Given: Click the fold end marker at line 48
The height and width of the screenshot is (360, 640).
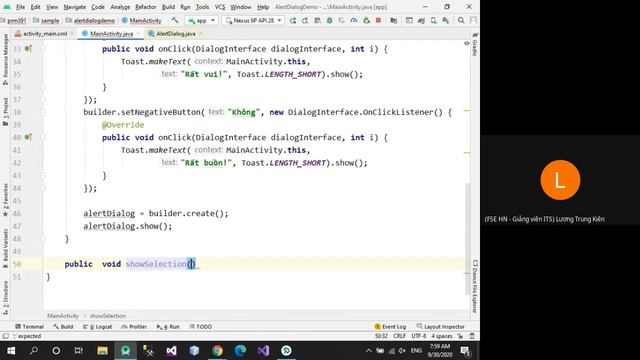Looking at the screenshot, I should (x=43, y=239).
